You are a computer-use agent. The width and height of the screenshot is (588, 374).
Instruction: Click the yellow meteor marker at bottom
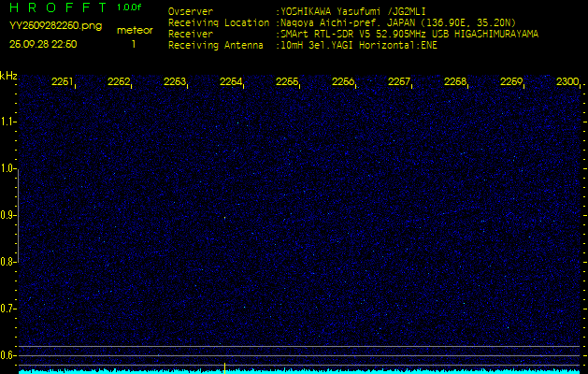[x=224, y=365]
